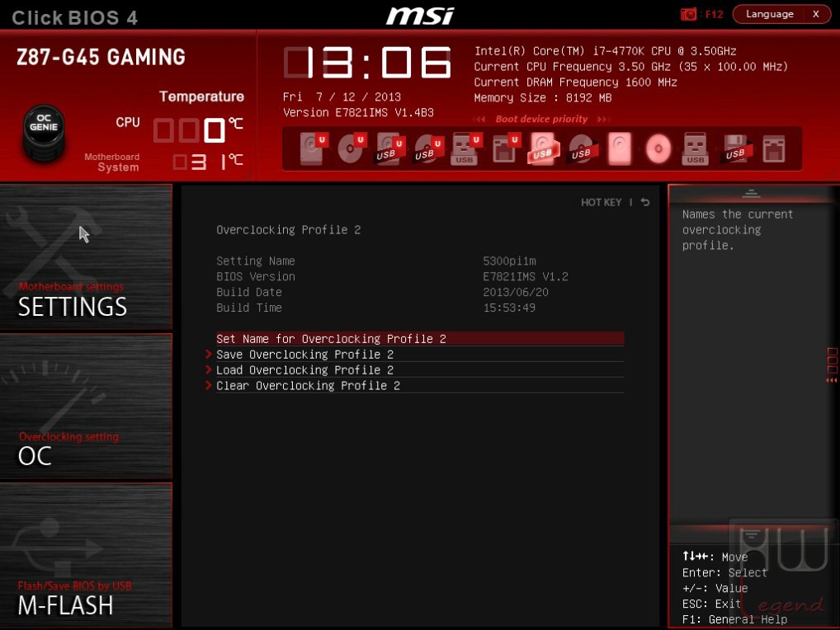Click the BIOS Version label
The width and height of the screenshot is (840, 630).
(256, 276)
